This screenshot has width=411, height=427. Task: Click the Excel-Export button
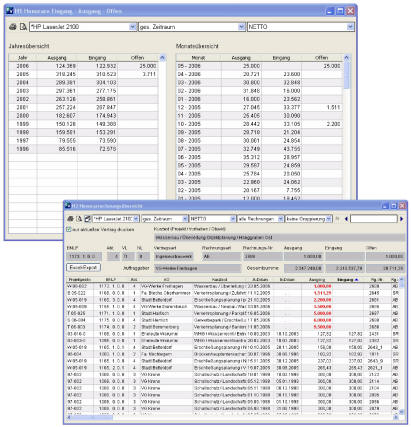pyautogui.click(x=83, y=267)
